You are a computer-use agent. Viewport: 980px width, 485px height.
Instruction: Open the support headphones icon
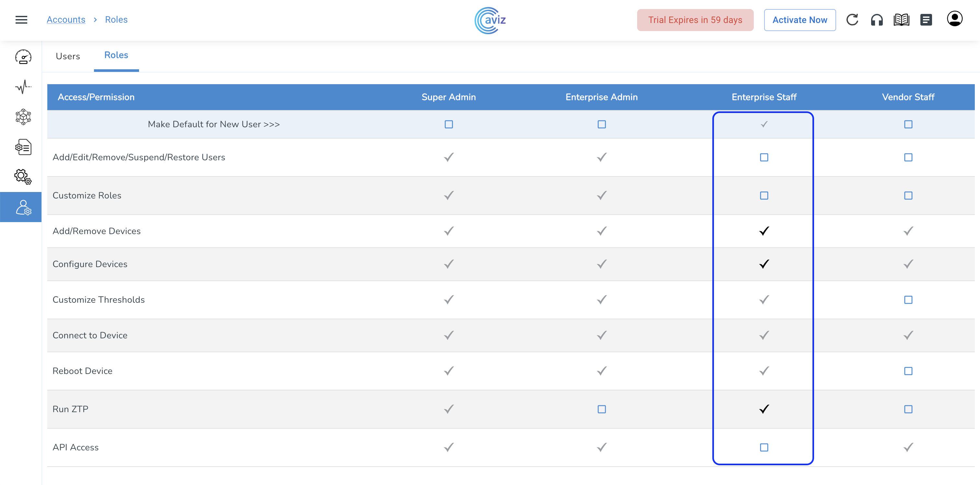point(877,20)
